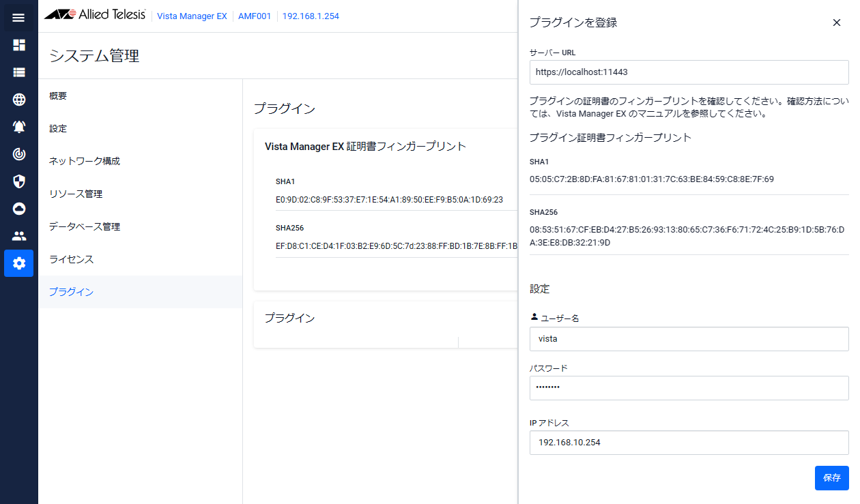Viewport: 860px width, 504px height.
Task: Click the radar target icon in sidebar
Action: click(18, 154)
